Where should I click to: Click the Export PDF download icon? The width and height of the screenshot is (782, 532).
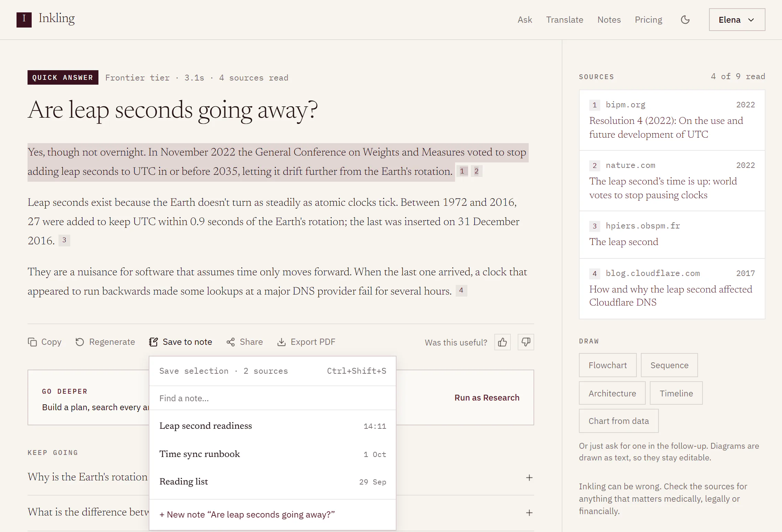(x=282, y=342)
